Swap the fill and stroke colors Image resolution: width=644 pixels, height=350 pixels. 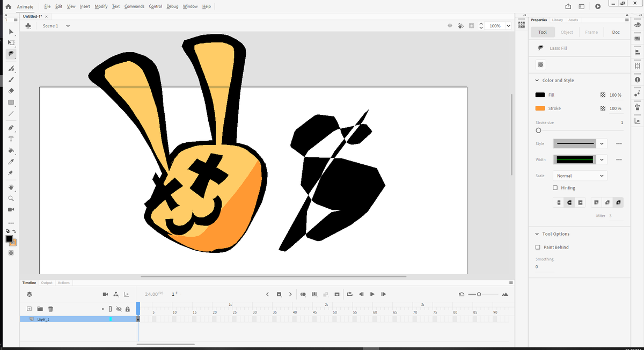(14, 231)
